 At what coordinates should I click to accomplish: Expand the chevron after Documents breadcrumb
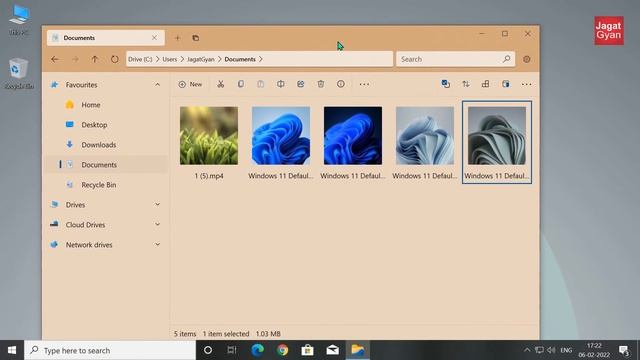(x=261, y=59)
